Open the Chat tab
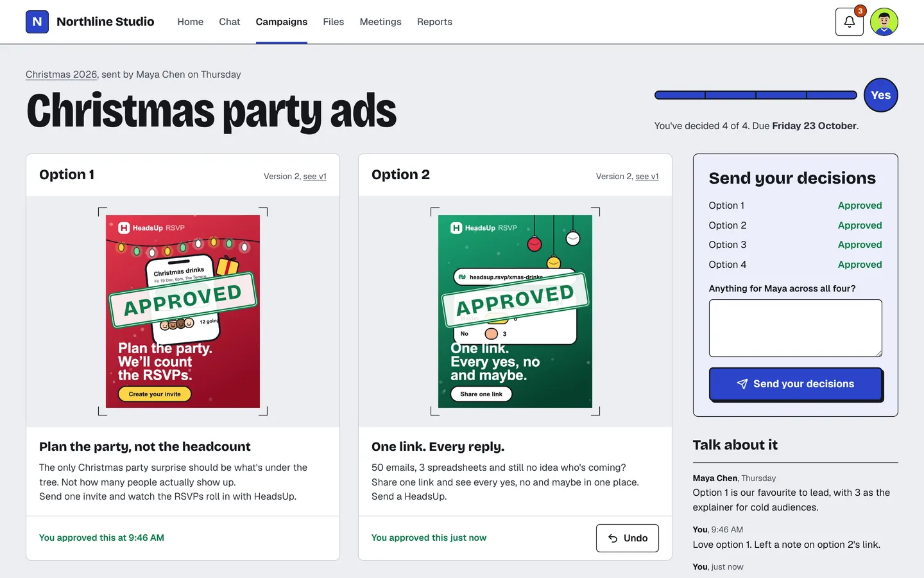This screenshot has width=924, height=578. (230, 22)
